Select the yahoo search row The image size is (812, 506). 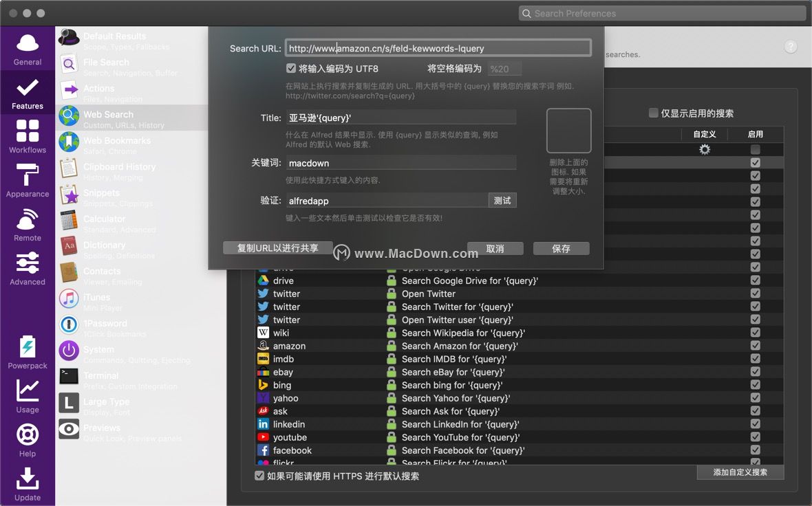(520, 398)
